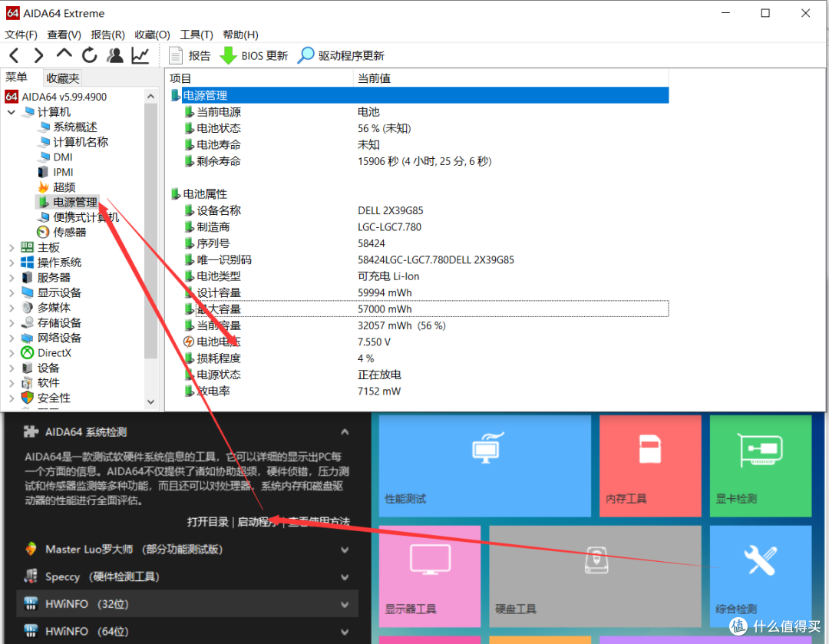
Task: Switch to the 收藏夹 tab
Action: point(62,78)
